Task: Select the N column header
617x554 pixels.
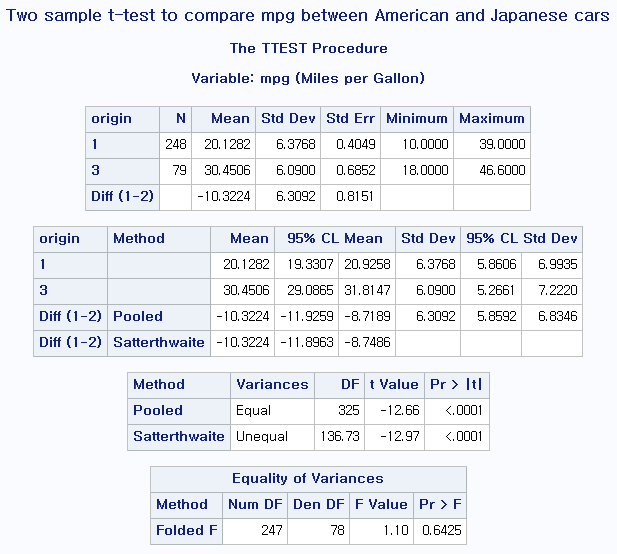Action: coord(175,119)
